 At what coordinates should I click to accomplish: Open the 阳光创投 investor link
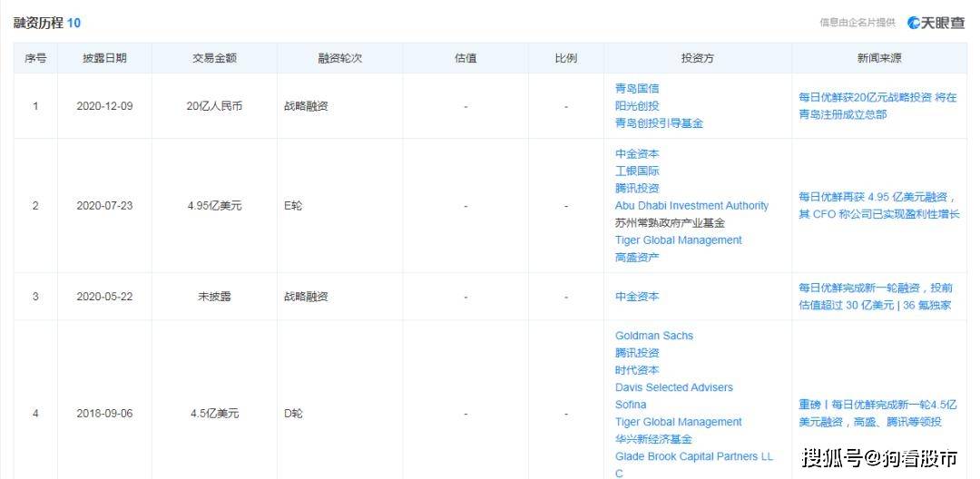tap(637, 106)
